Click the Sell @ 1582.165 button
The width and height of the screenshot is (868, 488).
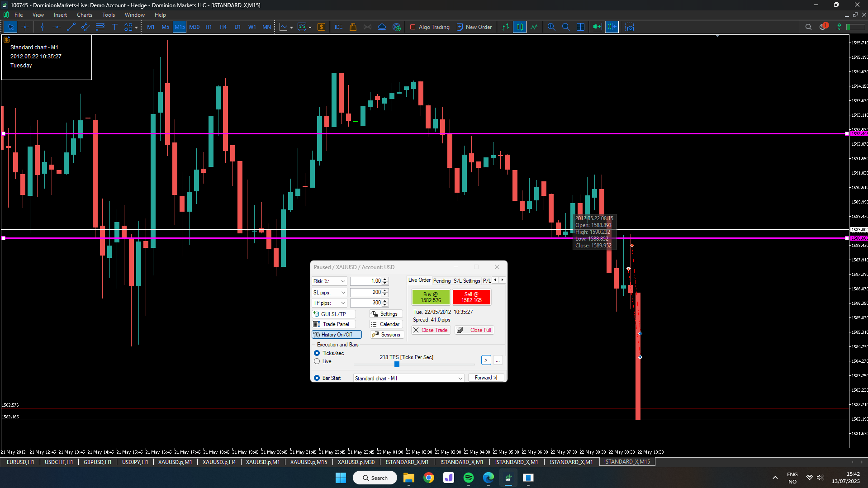[471, 297]
